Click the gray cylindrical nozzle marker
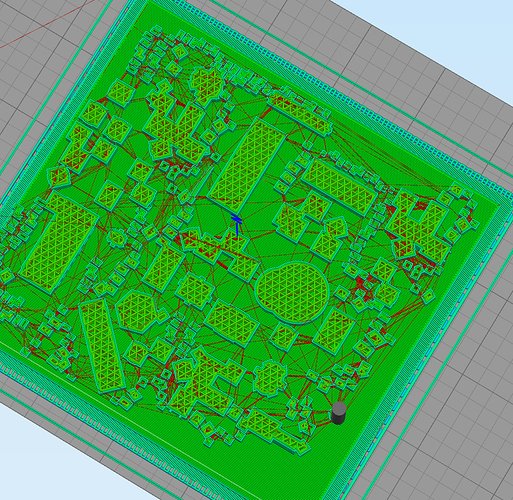The height and width of the screenshot is (500, 513). (x=339, y=413)
